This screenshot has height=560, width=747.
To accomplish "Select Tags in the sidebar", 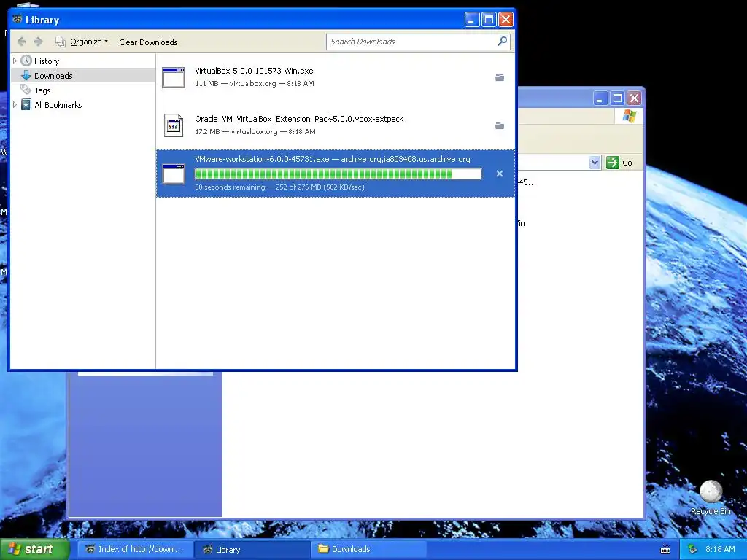I will (x=42, y=90).
